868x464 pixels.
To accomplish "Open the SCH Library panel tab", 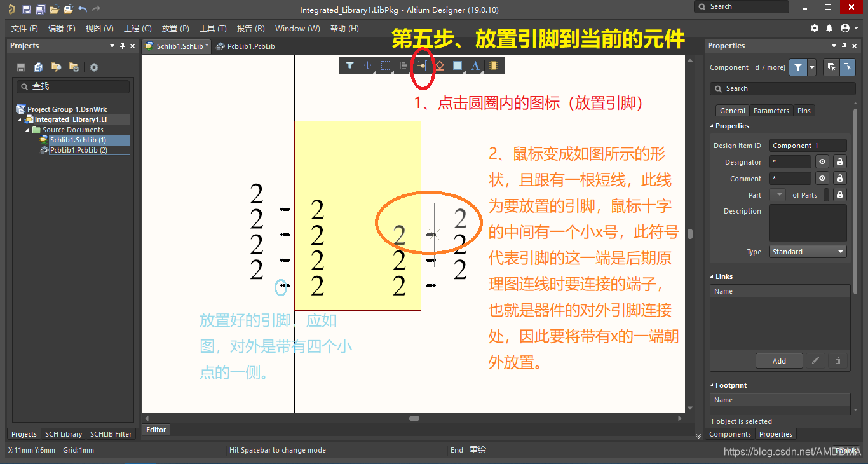I will 64,434.
